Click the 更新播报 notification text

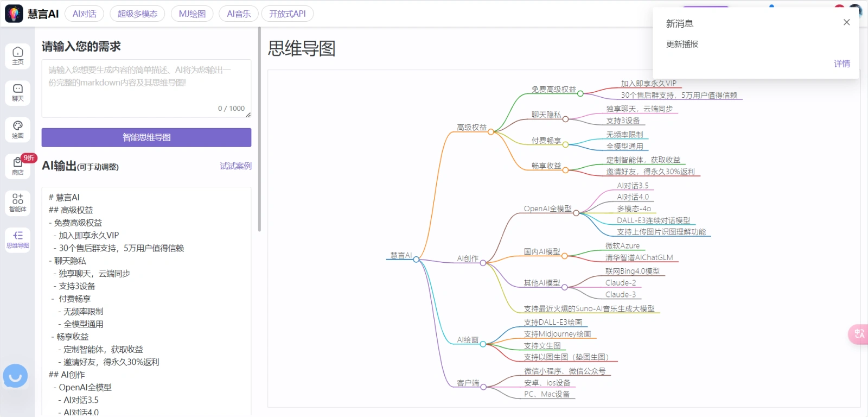click(x=682, y=44)
